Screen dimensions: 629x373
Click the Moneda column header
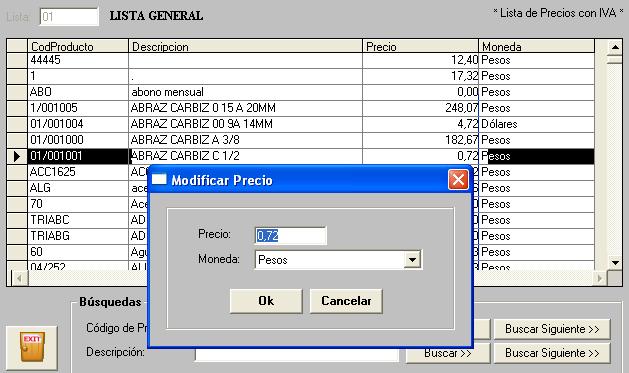point(536,46)
